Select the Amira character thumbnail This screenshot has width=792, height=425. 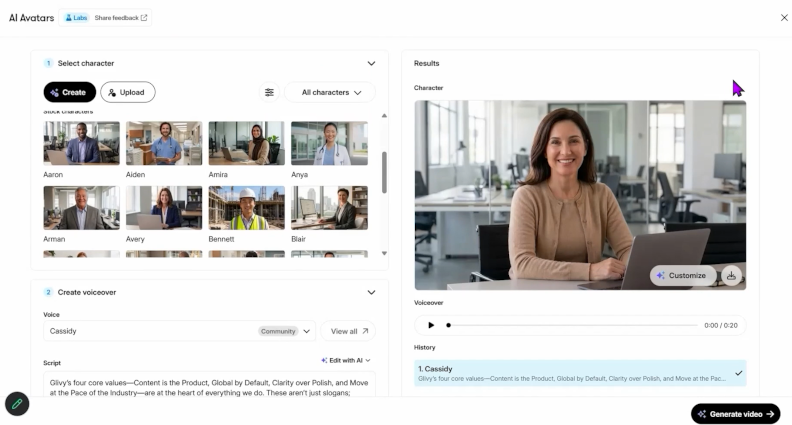coord(246,144)
